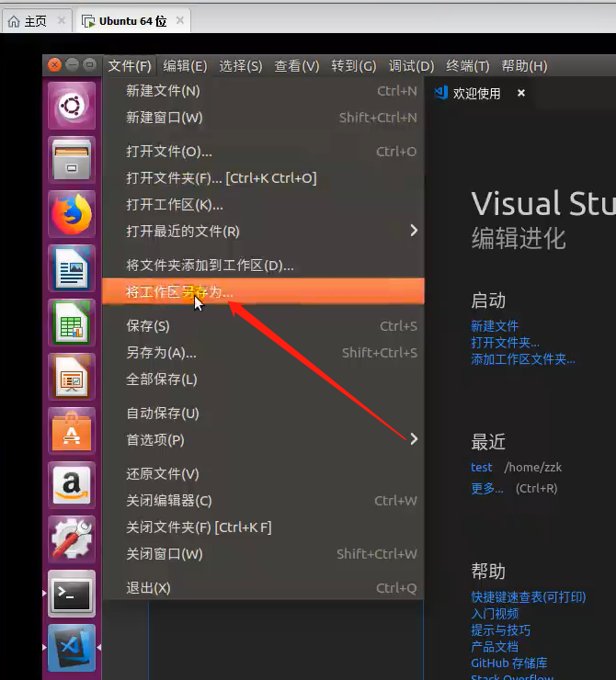Choose 另存为(A)... menu entry
Screen dimensions: 616x680
point(263,353)
